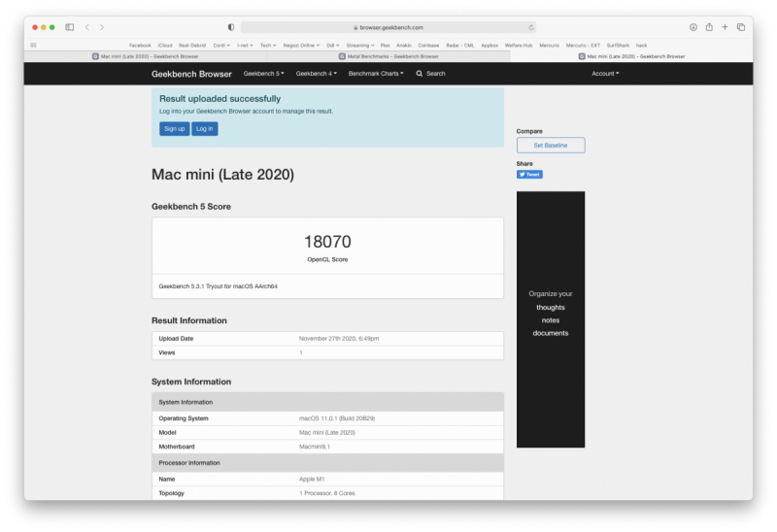This screenshot has width=777, height=532.
Task: Go back to previous page
Action: point(87,27)
